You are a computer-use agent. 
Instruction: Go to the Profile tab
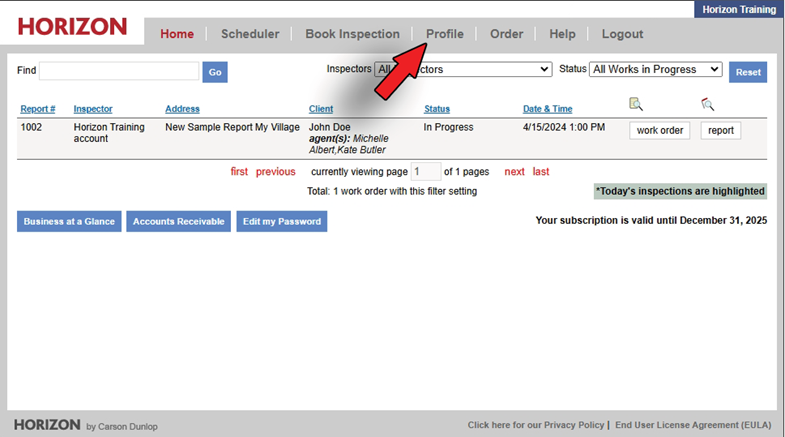click(445, 34)
